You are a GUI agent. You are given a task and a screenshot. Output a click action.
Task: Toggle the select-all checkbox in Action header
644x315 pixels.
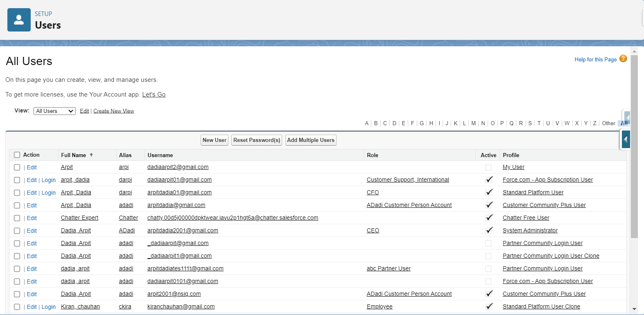[17, 155]
